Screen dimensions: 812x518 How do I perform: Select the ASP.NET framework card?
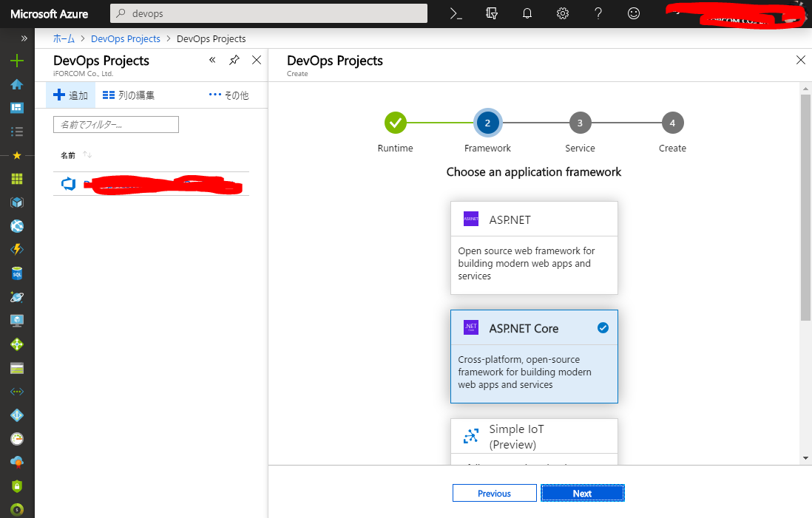534,248
